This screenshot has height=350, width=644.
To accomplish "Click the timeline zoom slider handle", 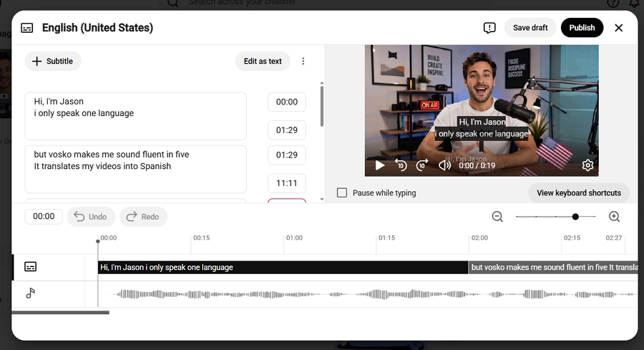I will 575,216.
